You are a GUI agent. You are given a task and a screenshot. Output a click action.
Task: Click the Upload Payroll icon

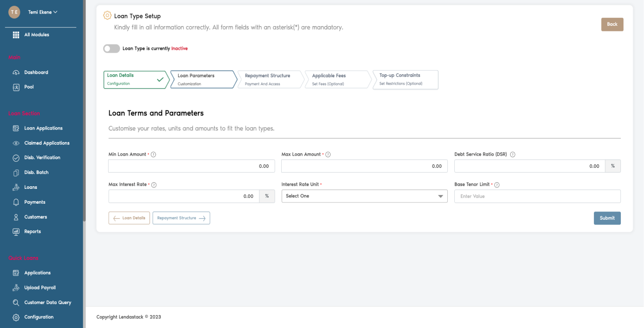click(16, 287)
